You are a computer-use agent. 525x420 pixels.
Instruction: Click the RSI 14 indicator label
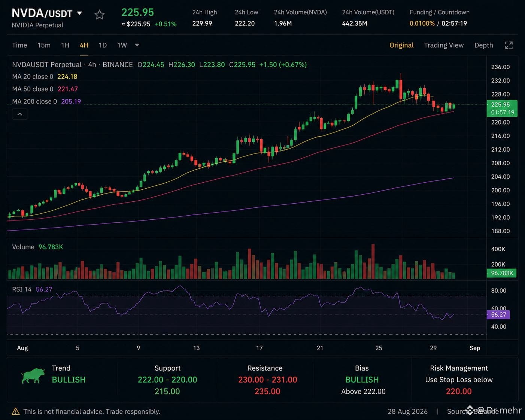(22, 289)
